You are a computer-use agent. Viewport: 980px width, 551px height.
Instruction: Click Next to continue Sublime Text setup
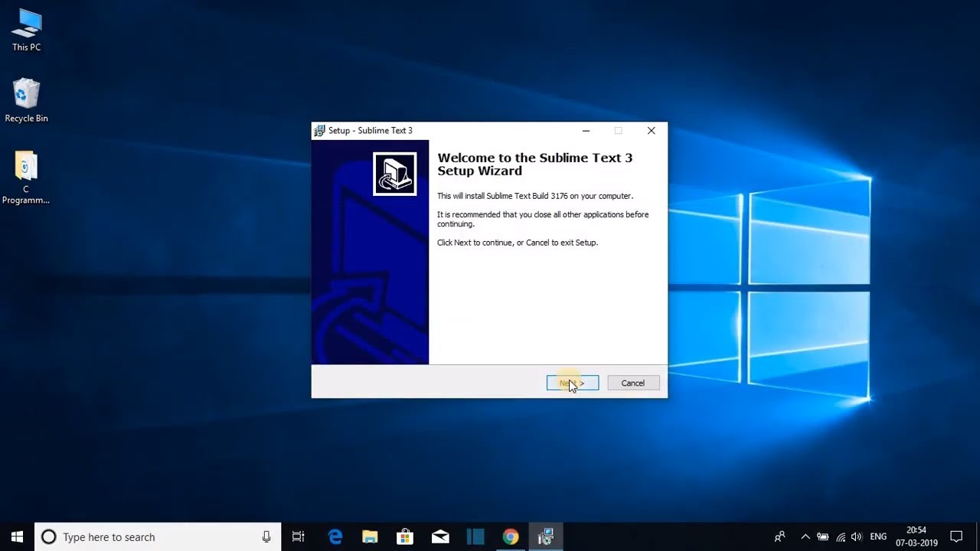point(573,383)
